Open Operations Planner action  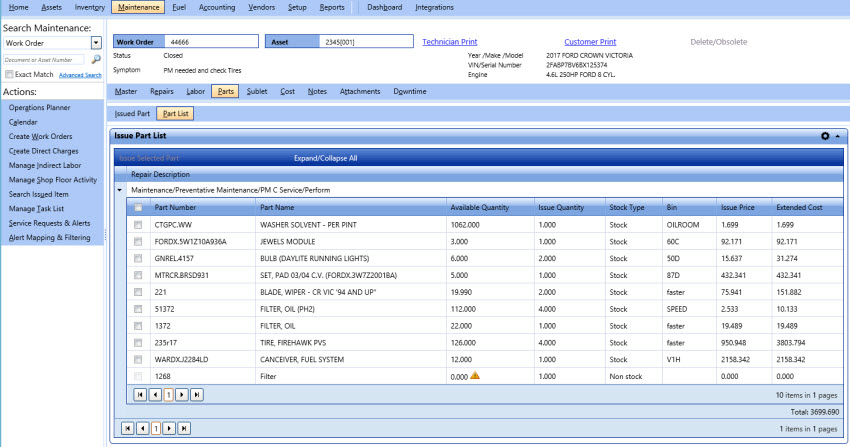[40, 108]
